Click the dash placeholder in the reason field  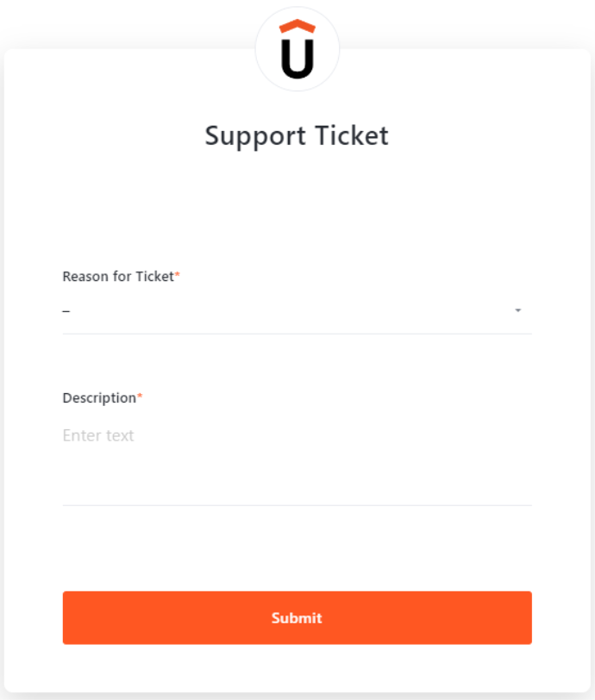66,311
